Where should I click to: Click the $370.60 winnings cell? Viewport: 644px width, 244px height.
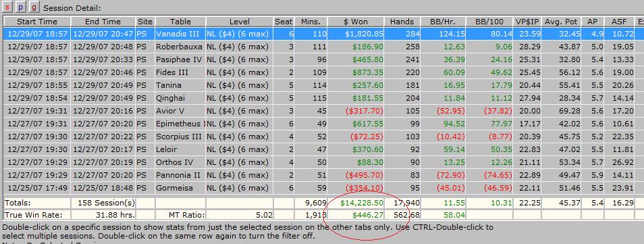(x=356, y=149)
